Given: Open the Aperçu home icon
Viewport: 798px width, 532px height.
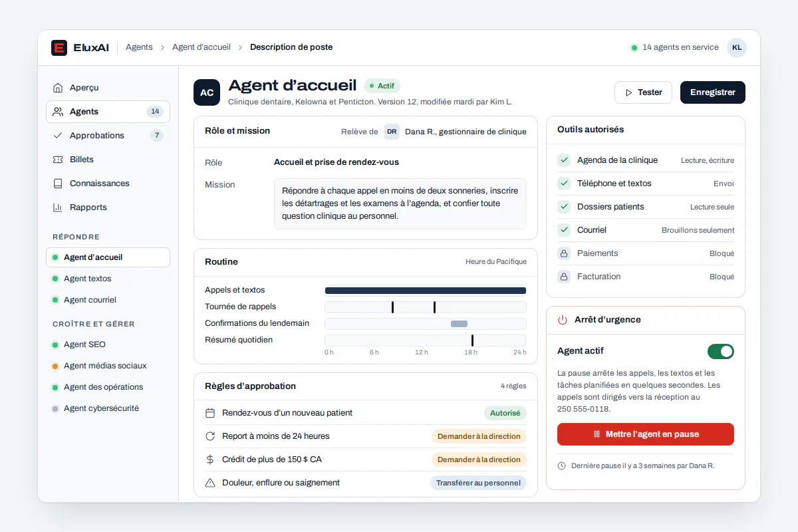Looking at the screenshot, I should tap(58, 88).
